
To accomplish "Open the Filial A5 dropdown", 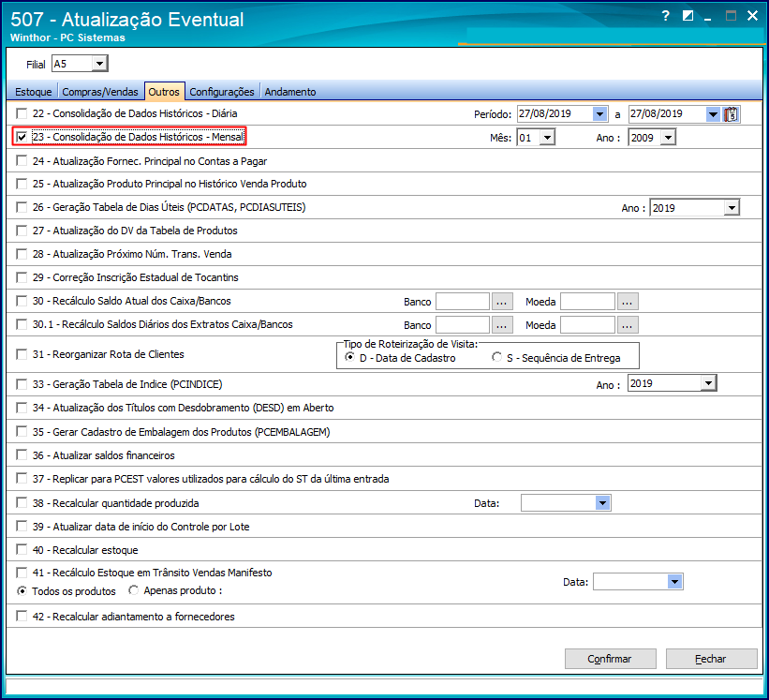I will coord(99,64).
